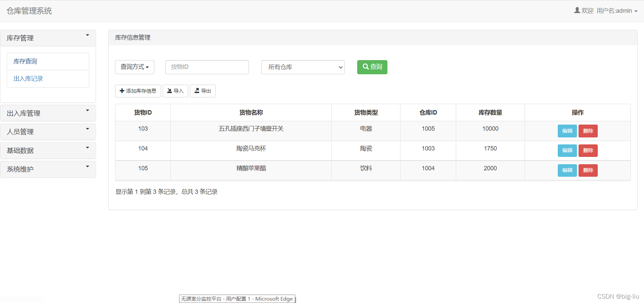Screen dimensions: 644x303
Task: Click the 仓库管理系统 title link
Action: click(x=29, y=11)
